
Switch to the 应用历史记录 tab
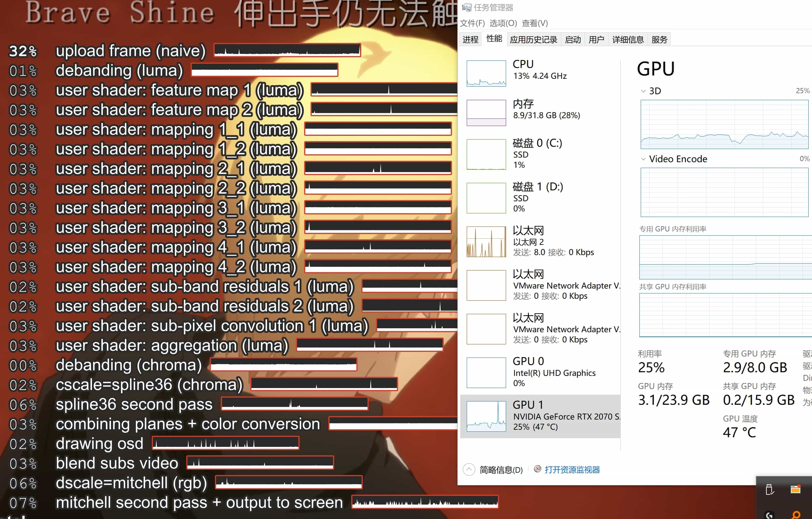(533, 40)
